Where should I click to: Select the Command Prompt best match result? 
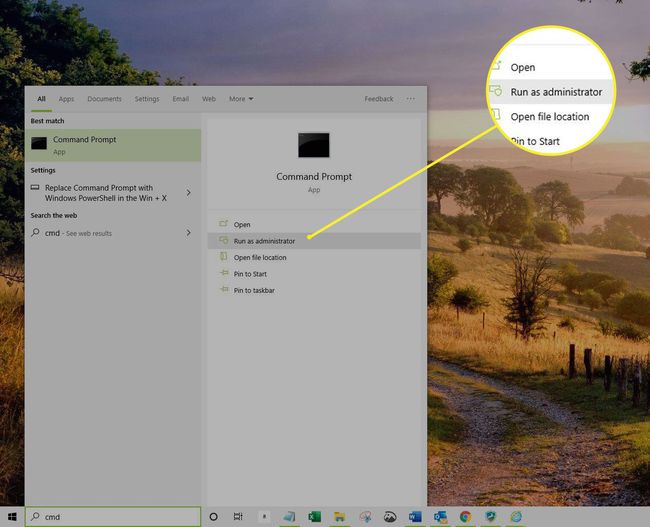point(113,145)
